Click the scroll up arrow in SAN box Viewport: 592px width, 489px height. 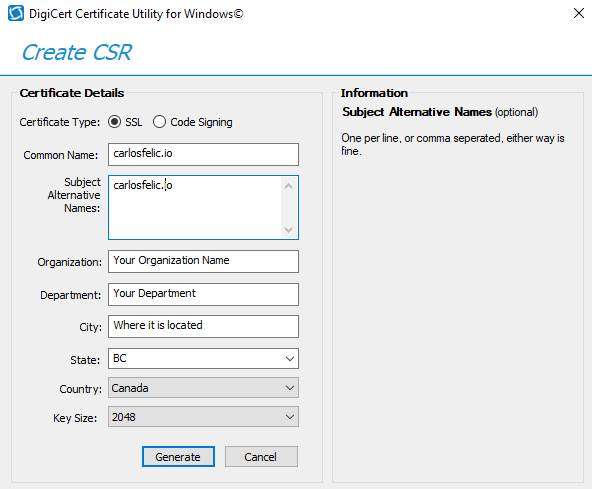coord(288,186)
